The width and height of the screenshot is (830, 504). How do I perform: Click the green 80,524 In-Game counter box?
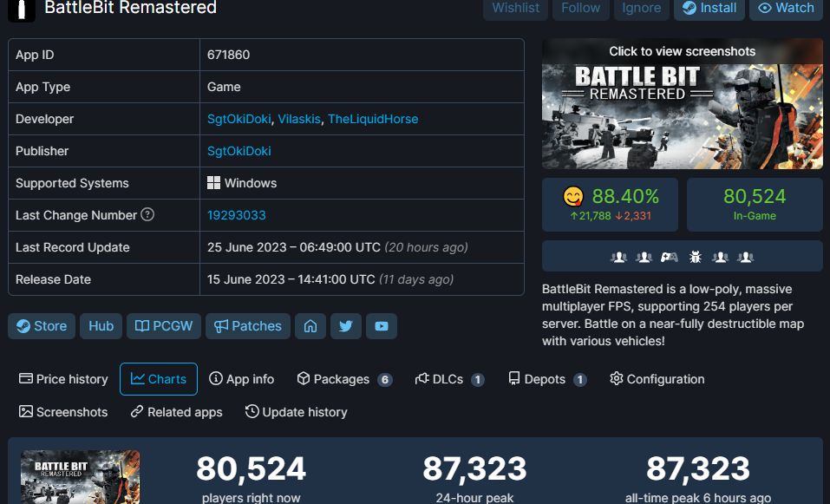(x=755, y=205)
